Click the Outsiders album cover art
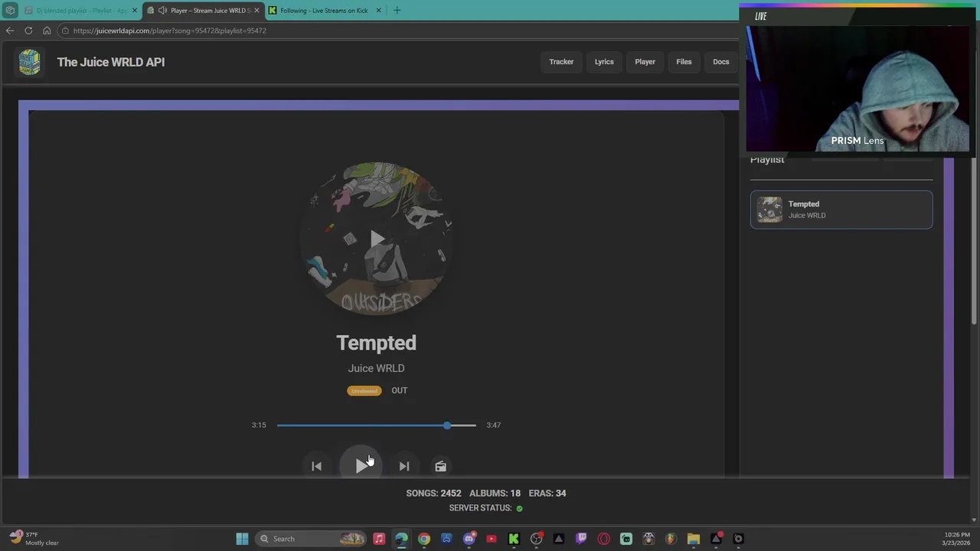Viewport: 980px width, 551px height. (376, 238)
